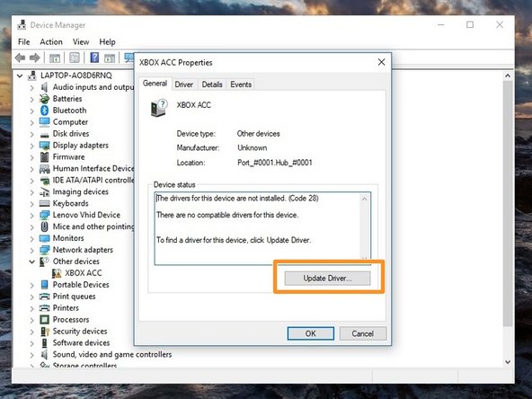Click the Processors chip icon
Image resolution: width=532 pixels, height=399 pixels.
(44, 320)
